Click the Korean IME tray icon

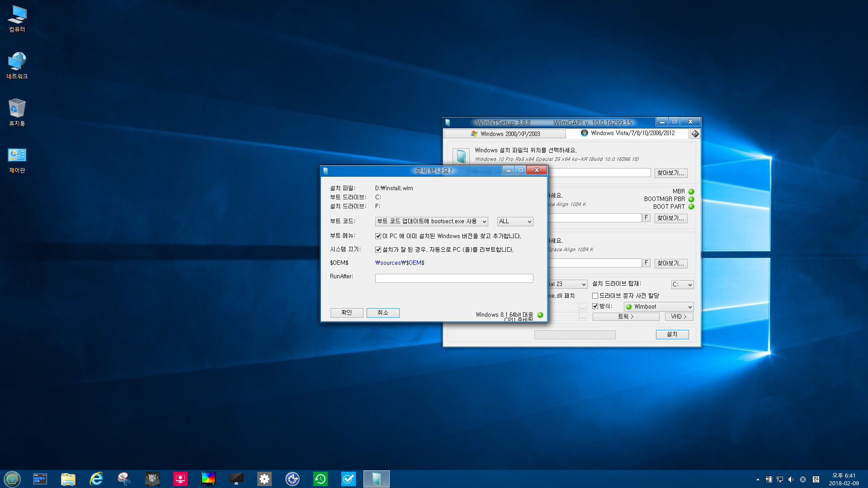(x=816, y=479)
